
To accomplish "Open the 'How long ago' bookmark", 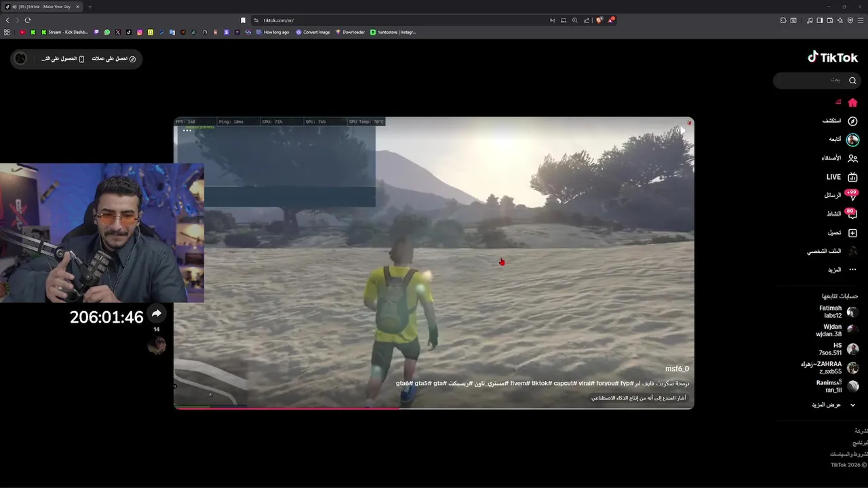I will pos(273,32).
